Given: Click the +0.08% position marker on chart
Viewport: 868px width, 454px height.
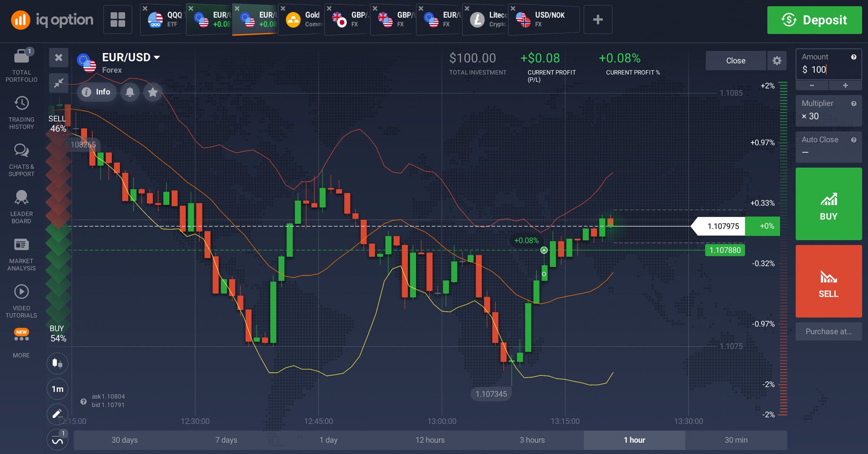Looking at the screenshot, I should 526,241.
